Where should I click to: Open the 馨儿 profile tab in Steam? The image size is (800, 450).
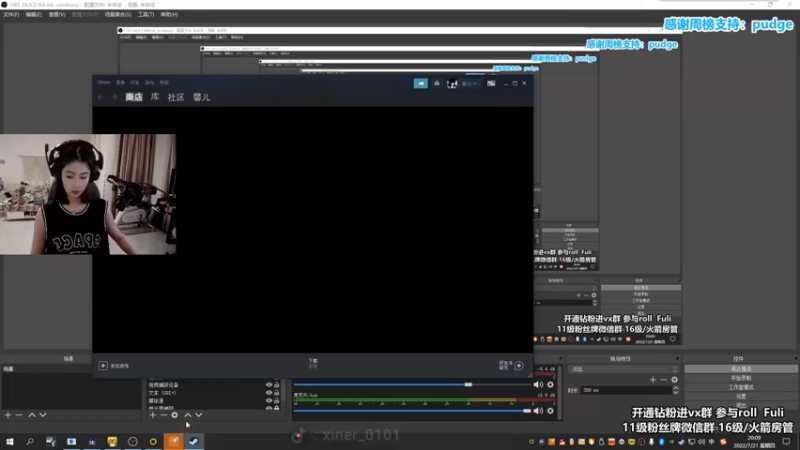(x=202, y=97)
